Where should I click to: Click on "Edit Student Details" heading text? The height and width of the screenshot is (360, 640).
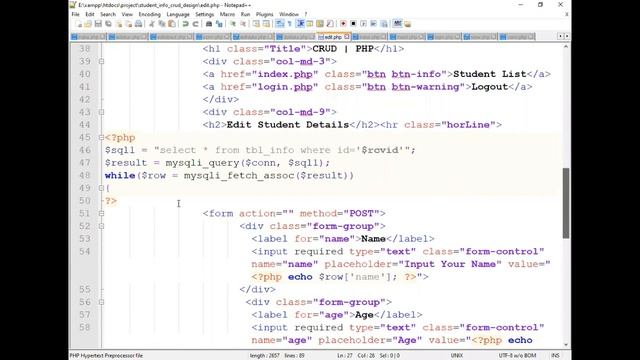point(288,125)
